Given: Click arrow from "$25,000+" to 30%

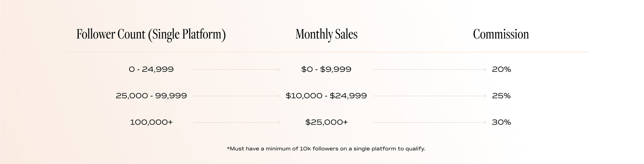Looking at the screenshot, I should pyautogui.click(x=429, y=122).
